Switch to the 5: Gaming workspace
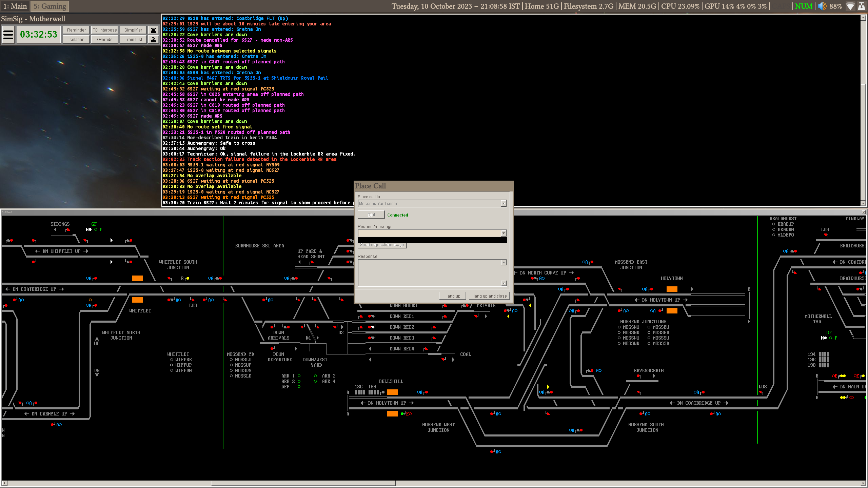This screenshot has height=488, width=868. [x=50, y=6]
